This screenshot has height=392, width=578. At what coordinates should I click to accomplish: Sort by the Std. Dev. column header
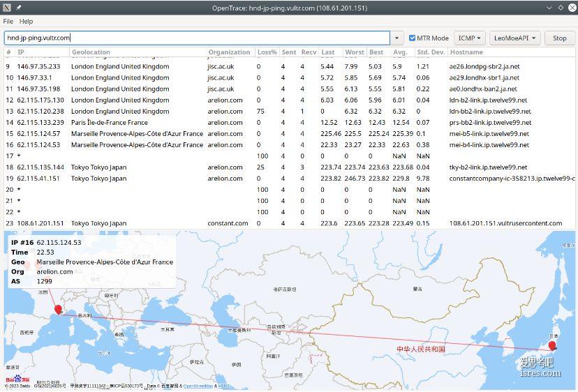(x=431, y=52)
